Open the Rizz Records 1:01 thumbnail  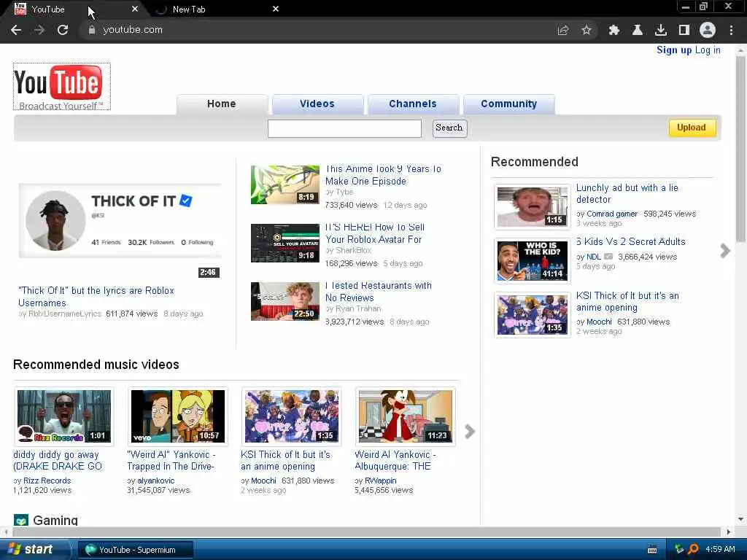(x=64, y=416)
